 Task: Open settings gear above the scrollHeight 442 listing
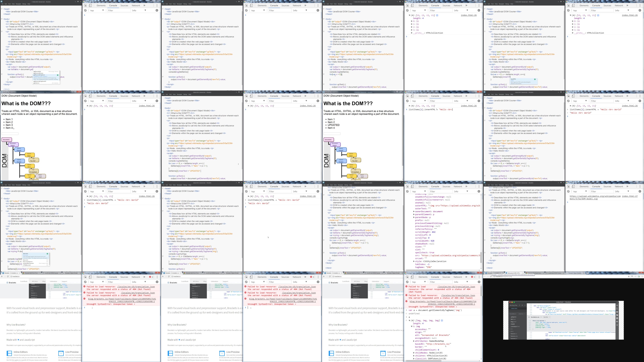pos(479,191)
